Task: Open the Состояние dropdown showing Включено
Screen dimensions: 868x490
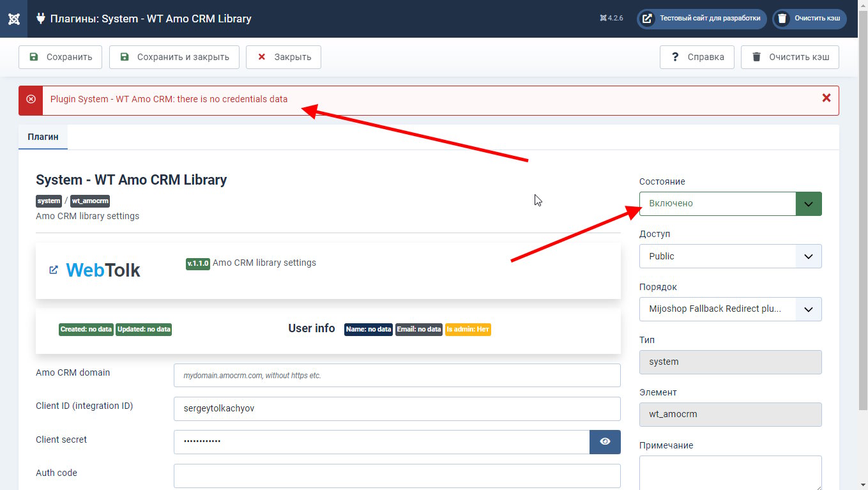Action: pos(730,204)
